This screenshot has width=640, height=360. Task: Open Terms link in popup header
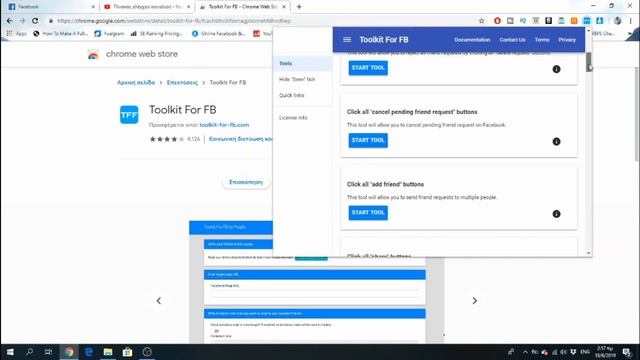pyautogui.click(x=542, y=40)
